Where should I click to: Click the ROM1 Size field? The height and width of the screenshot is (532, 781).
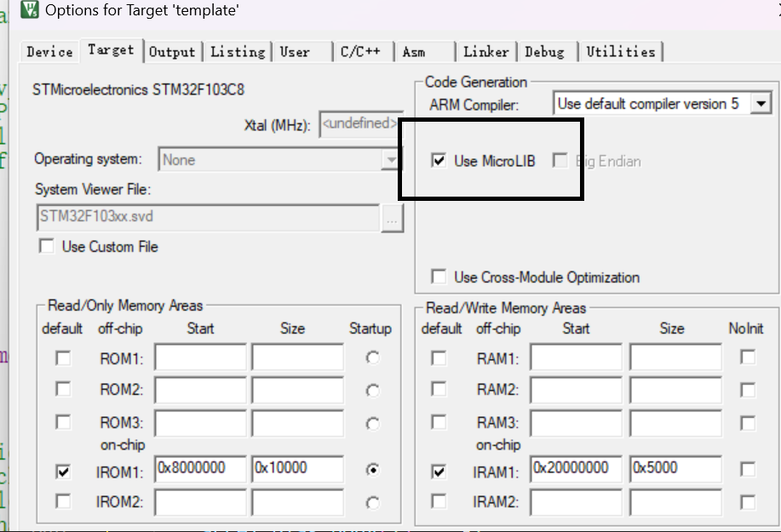point(297,357)
